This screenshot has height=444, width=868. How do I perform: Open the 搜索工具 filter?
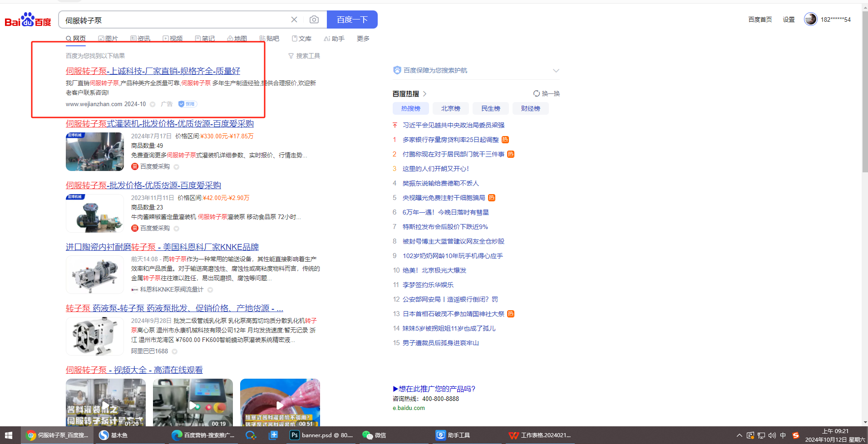[x=304, y=56]
